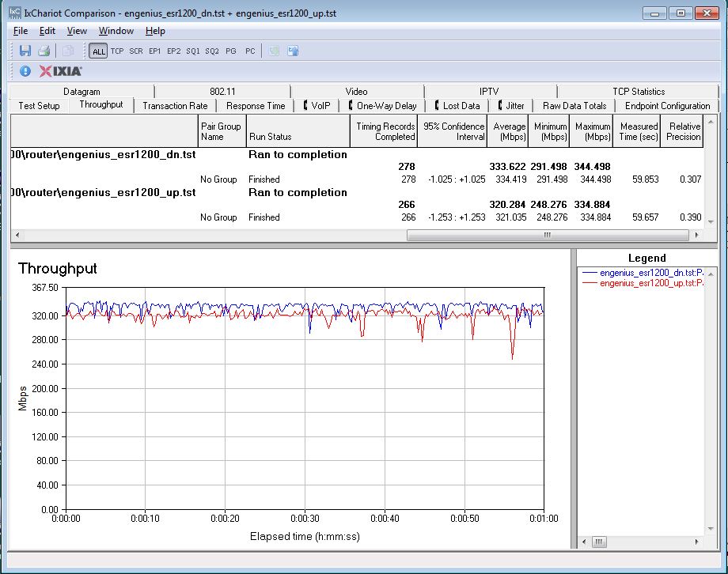The height and width of the screenshot is (574, 728).
Task: Click the grayed export icon in toolbar
Action: click(274, 51)
